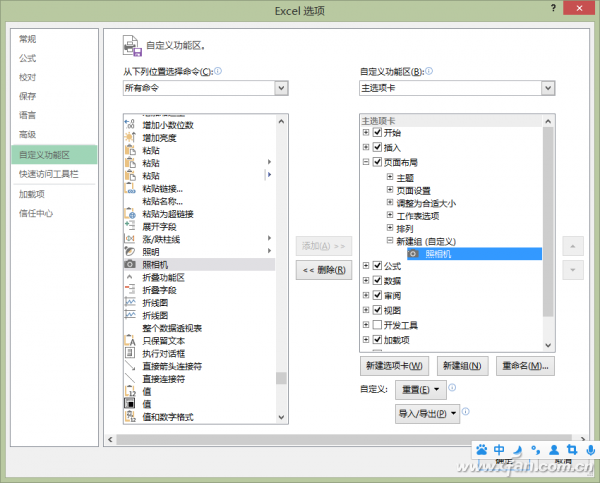Viewport: 600px width, 483px height.
Task: Uncheck the 插入 tab checkbox
Action: coord(377,147)
